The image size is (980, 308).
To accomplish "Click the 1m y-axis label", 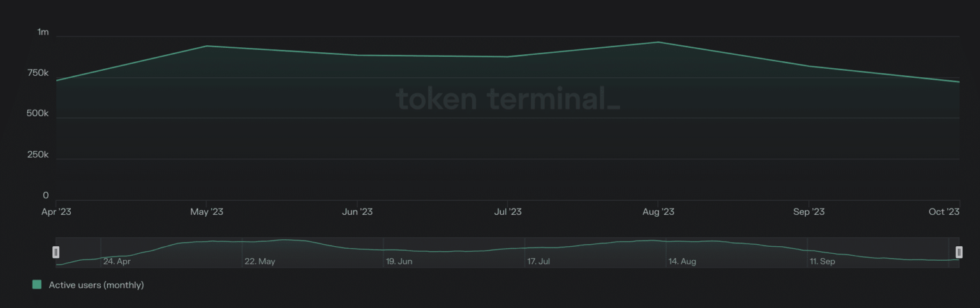I will (x=43, y=32).
